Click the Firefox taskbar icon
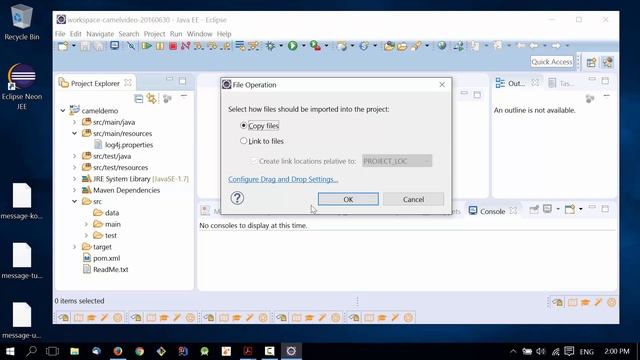The height and width of the screenshot is (360, 640). coord(118,351)
